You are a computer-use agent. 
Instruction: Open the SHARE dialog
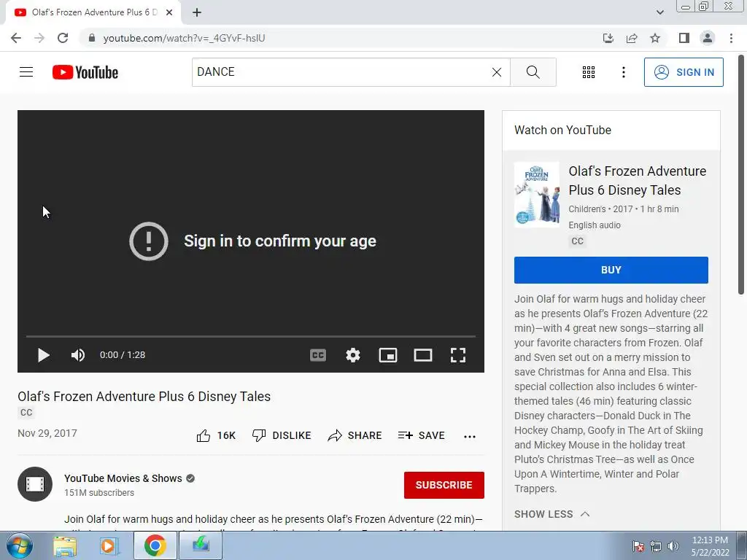tap(355, 435)
